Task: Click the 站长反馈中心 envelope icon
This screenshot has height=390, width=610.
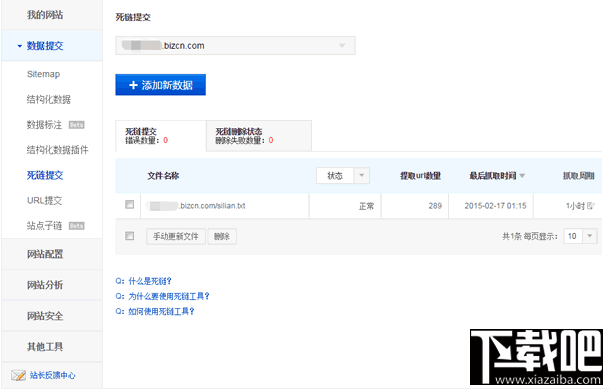Action: pyautogui.click(x=18, y=375)
